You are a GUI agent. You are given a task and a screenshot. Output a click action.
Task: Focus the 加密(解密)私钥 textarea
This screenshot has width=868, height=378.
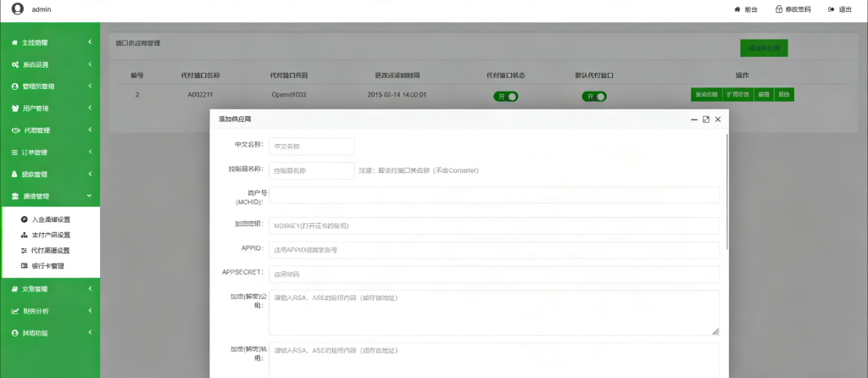click(494, 360)
